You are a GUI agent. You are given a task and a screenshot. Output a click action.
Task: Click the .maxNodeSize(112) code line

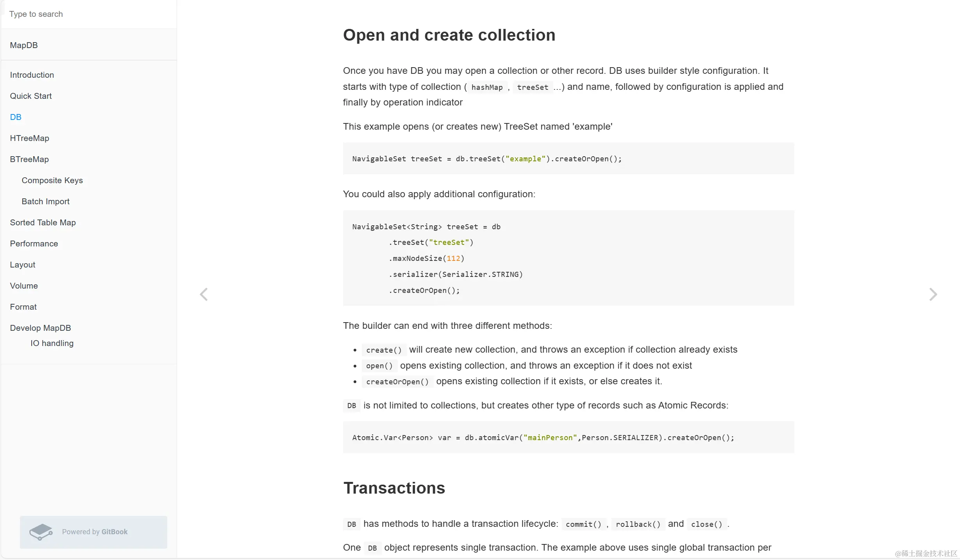pos(426,258)
